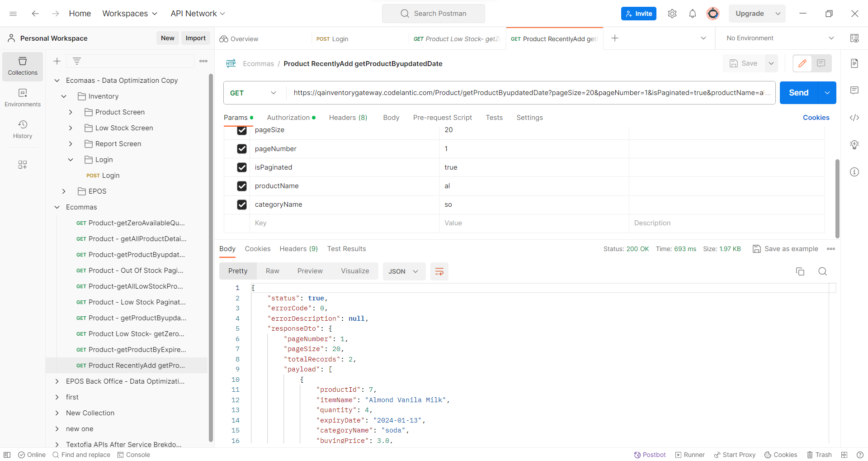
Task: Uncheck the categoryName parameter
Action: [x=242, y=204]
